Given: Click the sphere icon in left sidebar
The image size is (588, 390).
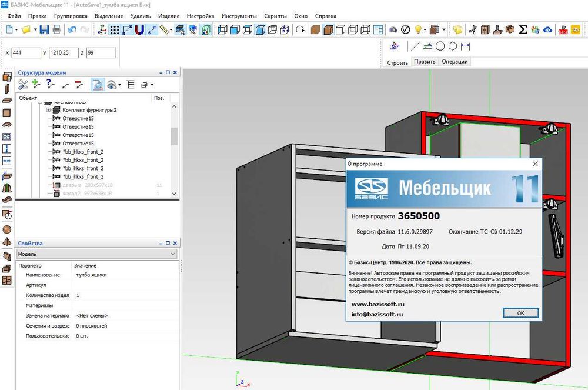Looking at the screenshot, I should click(x=6, y=229).
